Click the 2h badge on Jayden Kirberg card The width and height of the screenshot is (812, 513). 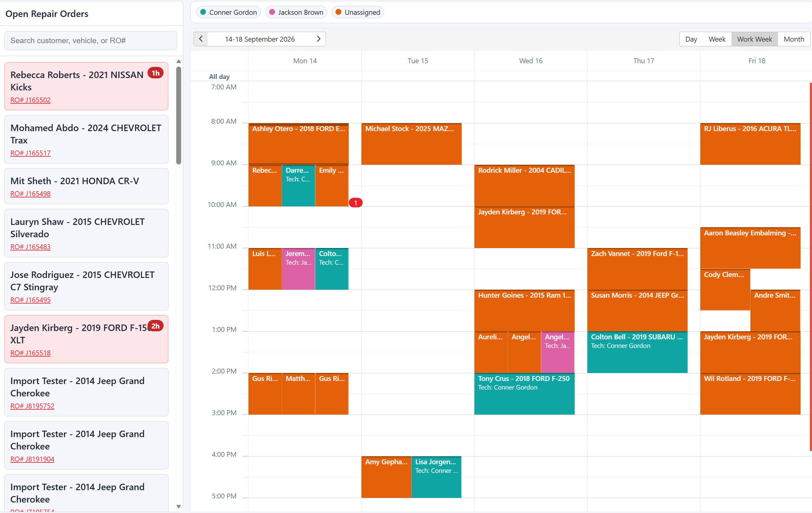point(156,326)
